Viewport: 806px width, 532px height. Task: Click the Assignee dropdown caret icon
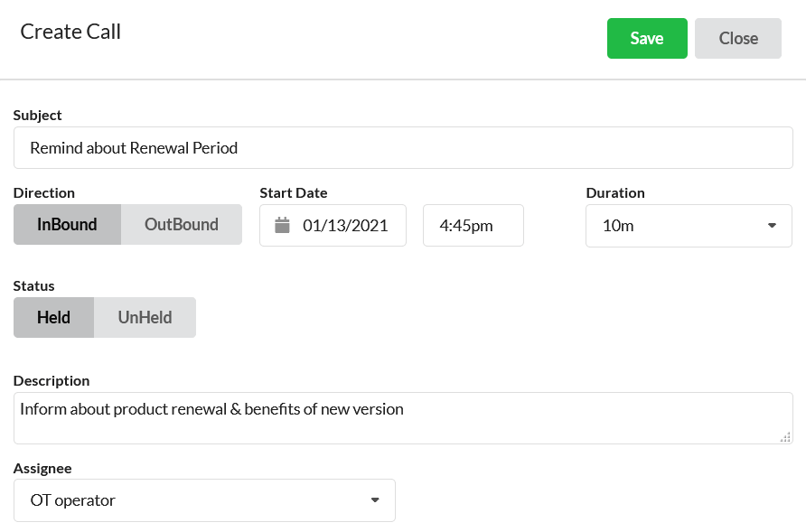click(x=375, y=500)
